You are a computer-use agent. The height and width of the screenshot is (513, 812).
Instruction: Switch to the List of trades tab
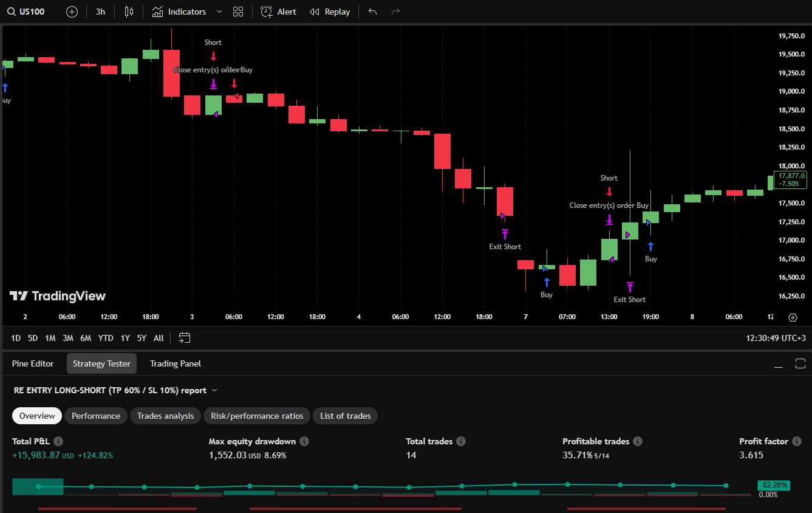[x=345, y=416]
